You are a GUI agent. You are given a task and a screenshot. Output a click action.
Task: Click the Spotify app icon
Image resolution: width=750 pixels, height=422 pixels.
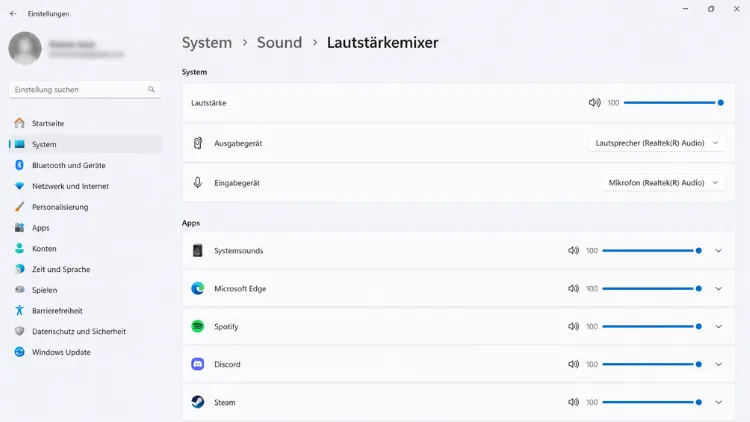pos(198,326)
